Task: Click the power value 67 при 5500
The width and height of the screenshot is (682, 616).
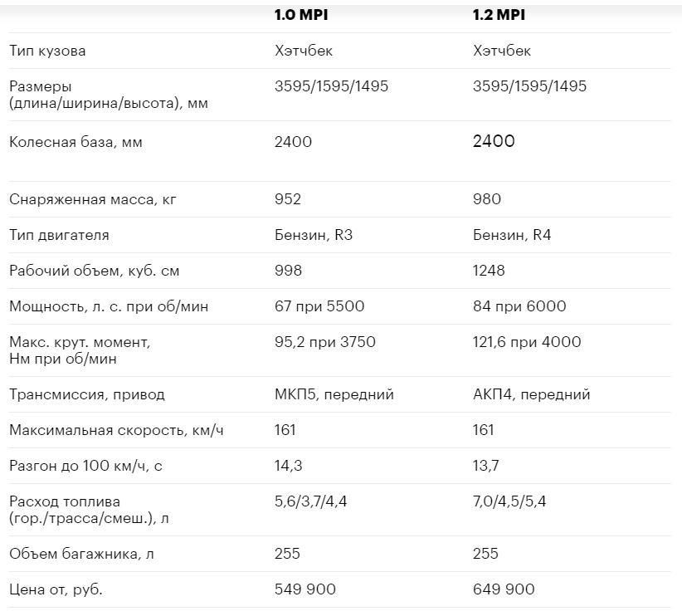Action: (319, 306)
